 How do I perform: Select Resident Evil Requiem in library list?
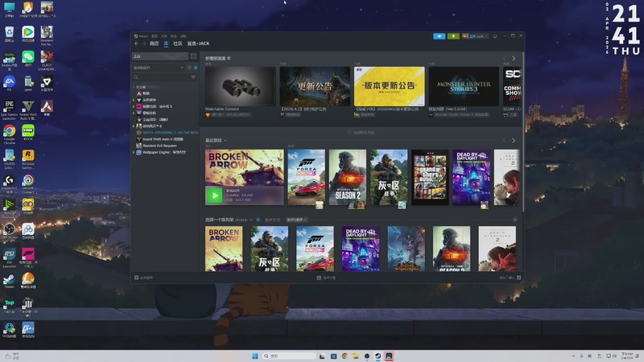click(159, 146)
